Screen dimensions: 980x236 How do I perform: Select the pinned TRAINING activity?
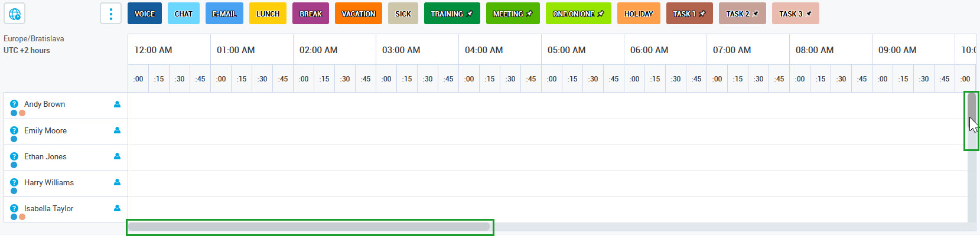452,14
